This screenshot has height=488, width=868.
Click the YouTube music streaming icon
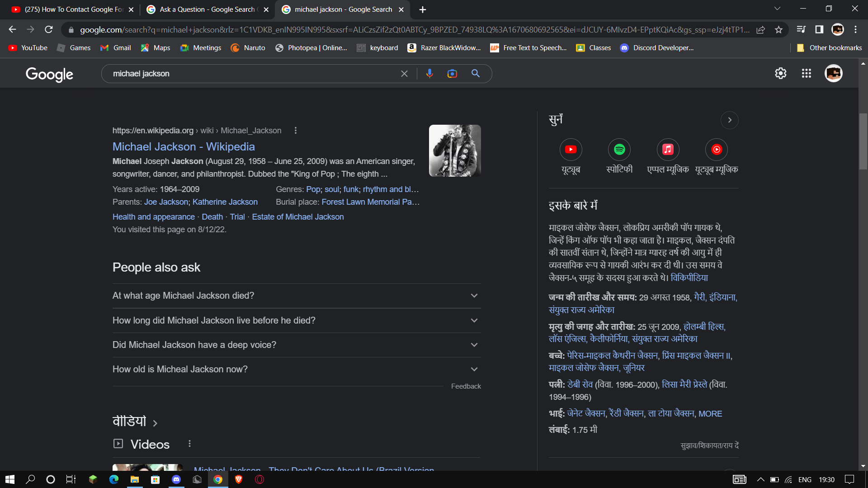716,149
